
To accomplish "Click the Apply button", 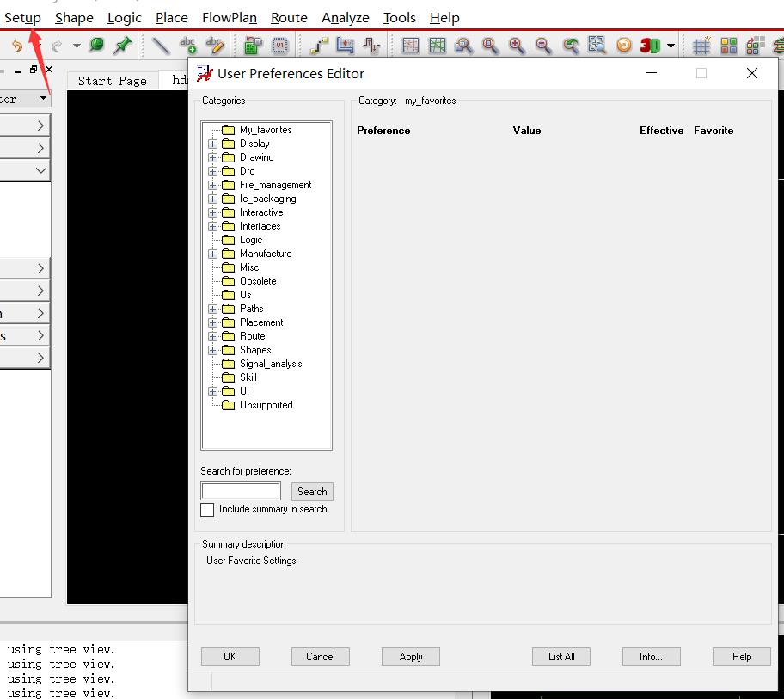I will (x=411, y=657).
